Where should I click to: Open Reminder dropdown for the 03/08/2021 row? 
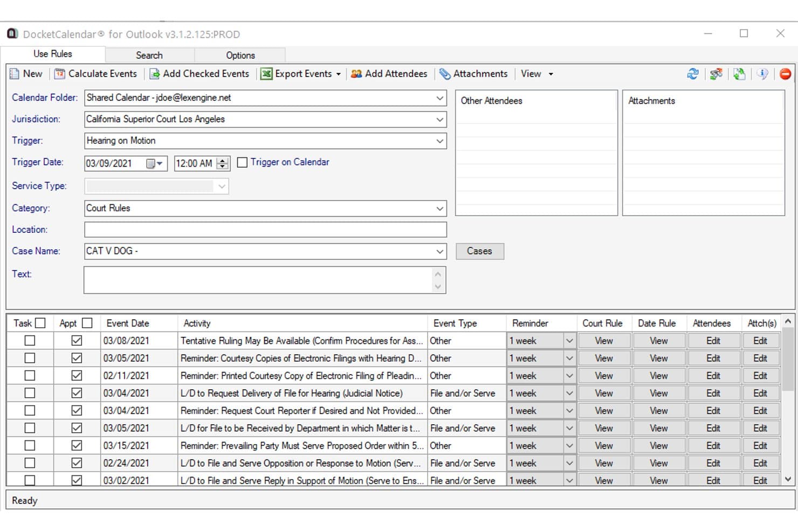pyautogui.click(x=569, y=341)
